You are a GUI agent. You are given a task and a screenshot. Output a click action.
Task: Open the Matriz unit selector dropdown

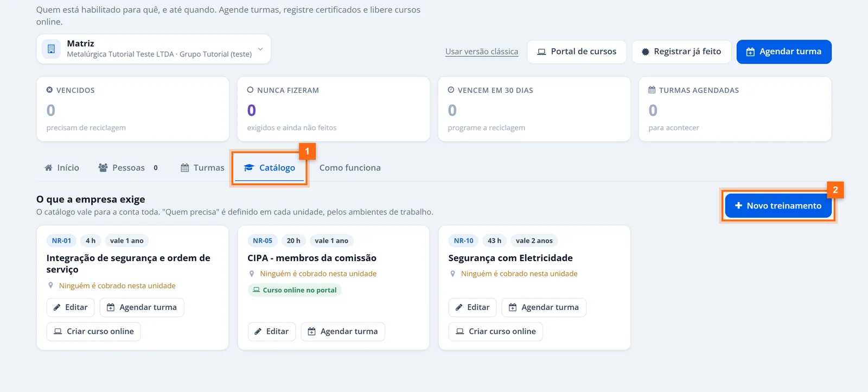[154, 49]
